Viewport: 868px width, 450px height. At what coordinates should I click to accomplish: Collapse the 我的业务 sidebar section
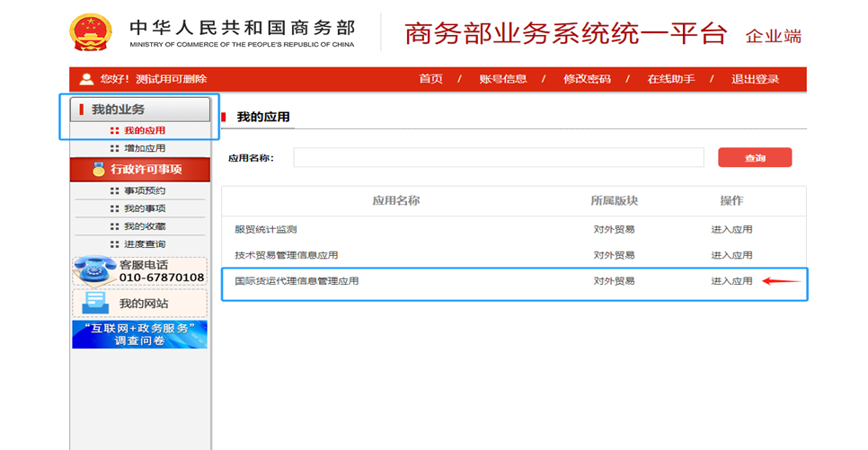tap(140, 110)
